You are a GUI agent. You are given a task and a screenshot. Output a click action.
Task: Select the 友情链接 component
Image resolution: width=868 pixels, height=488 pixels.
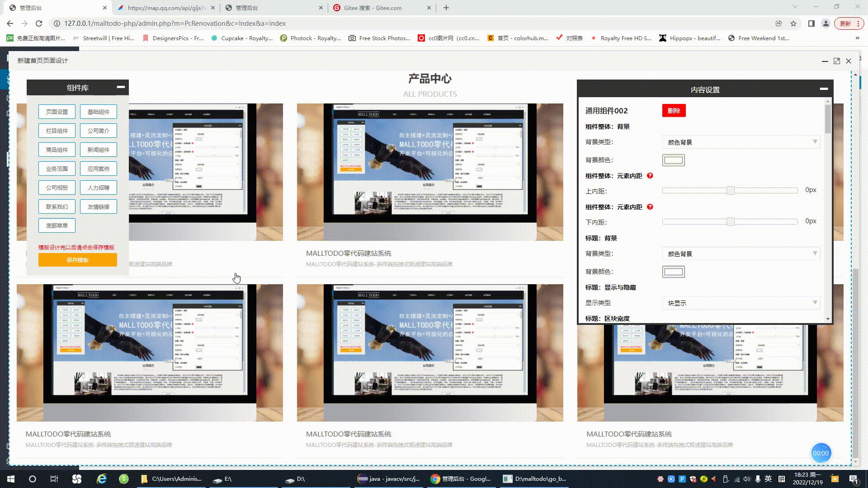click(x=99, y=206)
